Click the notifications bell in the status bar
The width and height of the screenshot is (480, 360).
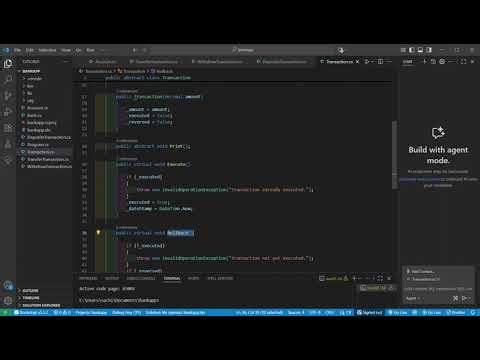pyautogui.click(x=473, y=312)
